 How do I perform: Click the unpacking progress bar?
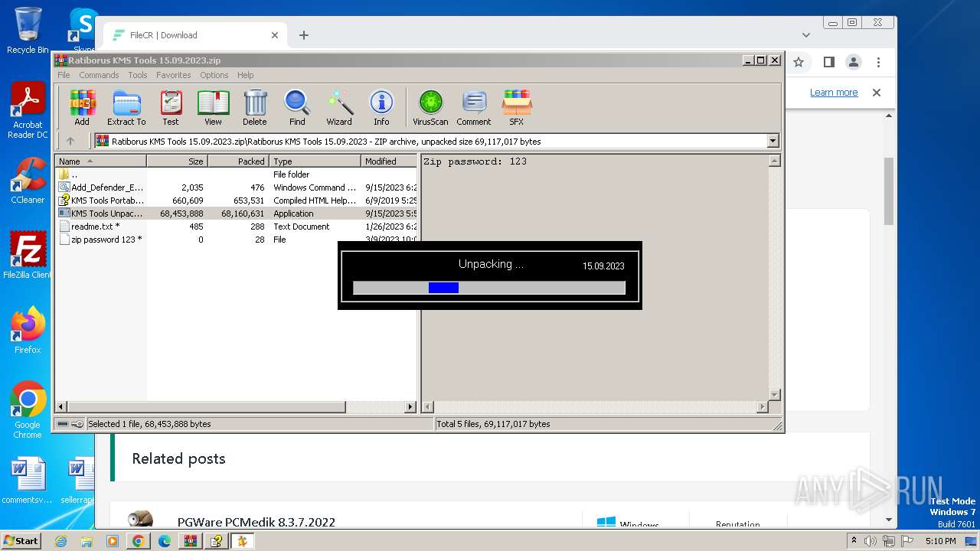click(489, 288)
